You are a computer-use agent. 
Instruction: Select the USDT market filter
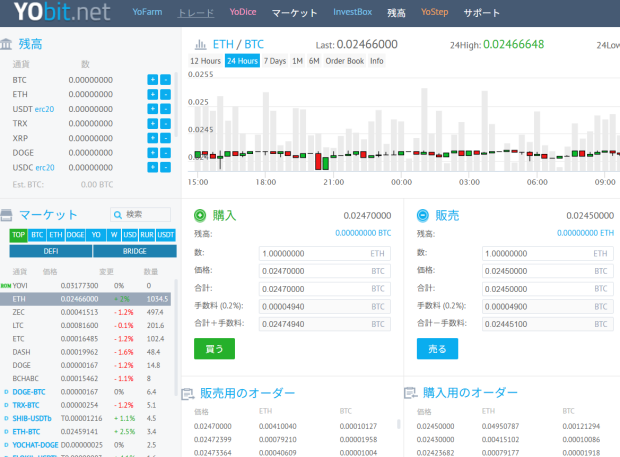[166, 235]
